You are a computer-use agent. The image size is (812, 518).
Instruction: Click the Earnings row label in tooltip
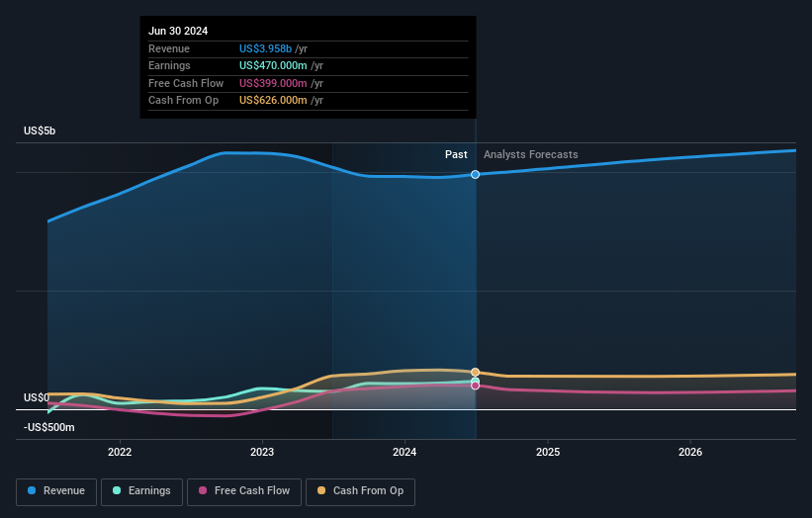coord(169,65)
